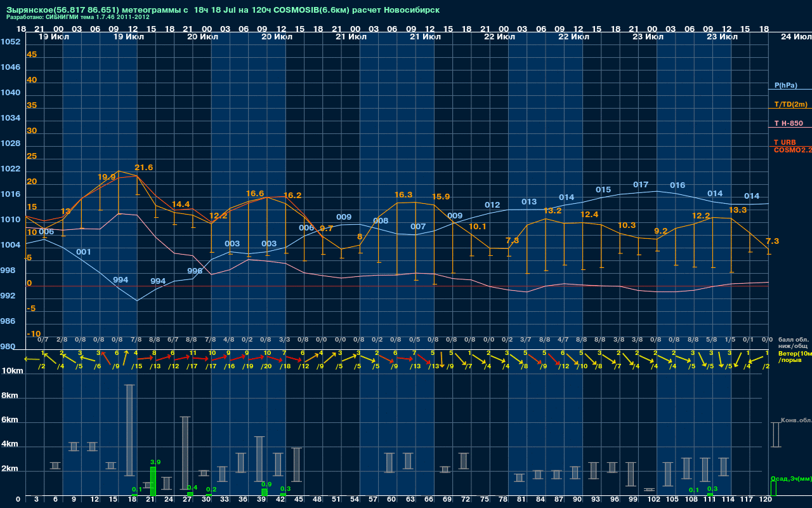Click the 35 degree temperature axis value
Screen dimensions: 812x508
coord(32,105)
